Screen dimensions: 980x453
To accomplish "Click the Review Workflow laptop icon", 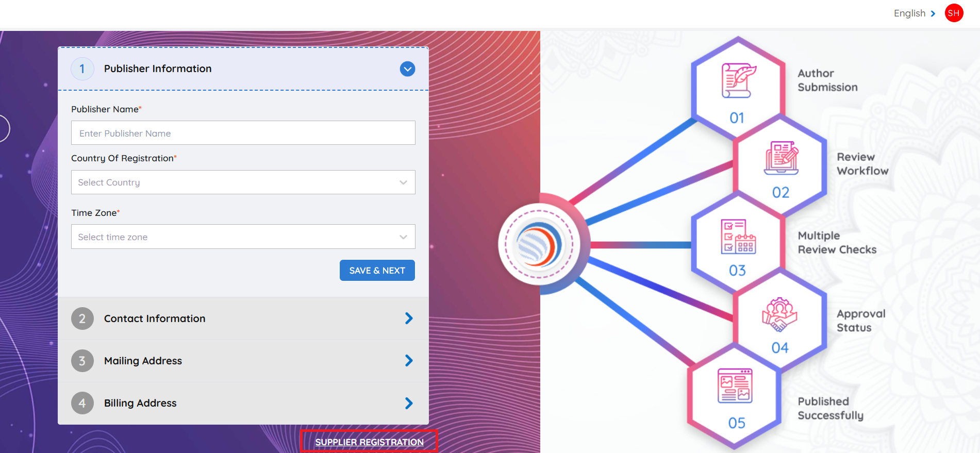I will point(781,158).
